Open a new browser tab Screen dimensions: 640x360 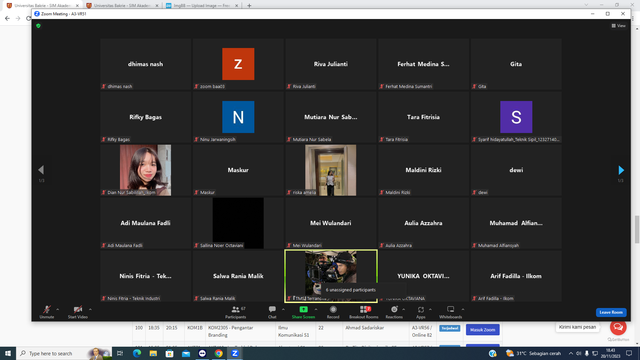point(249,6)
